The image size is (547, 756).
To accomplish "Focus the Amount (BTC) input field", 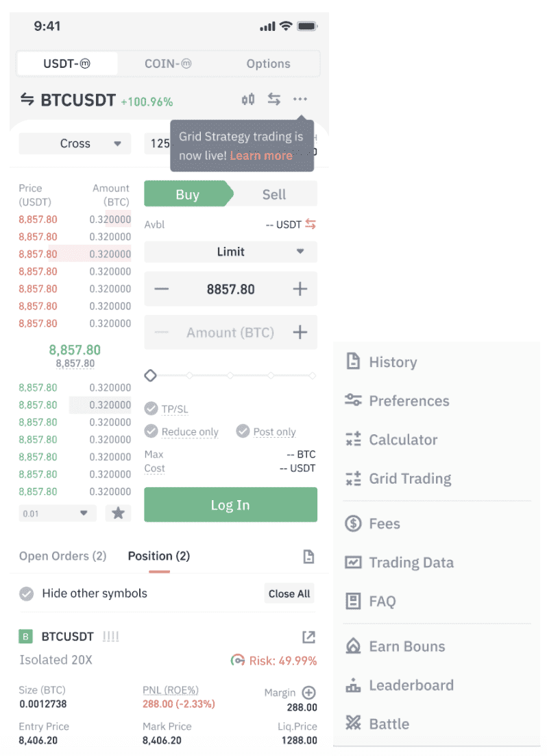I will click(x=230, y=332).
